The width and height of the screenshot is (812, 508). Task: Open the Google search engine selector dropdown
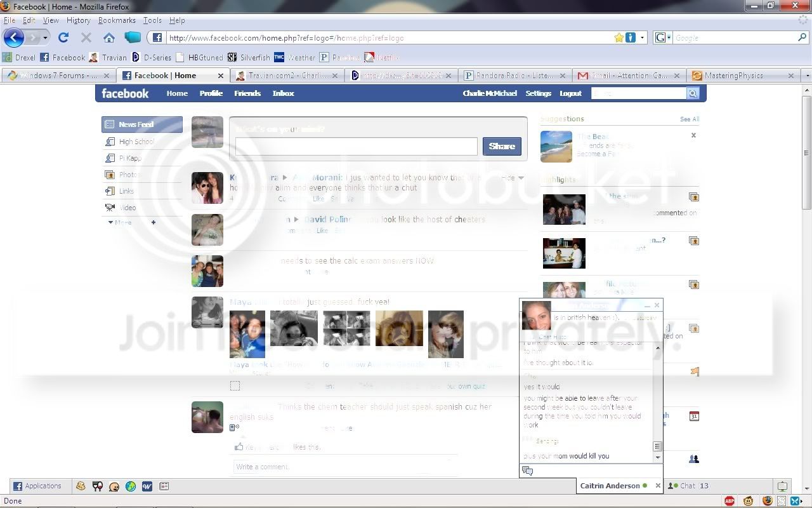click(x=668, y=37)
